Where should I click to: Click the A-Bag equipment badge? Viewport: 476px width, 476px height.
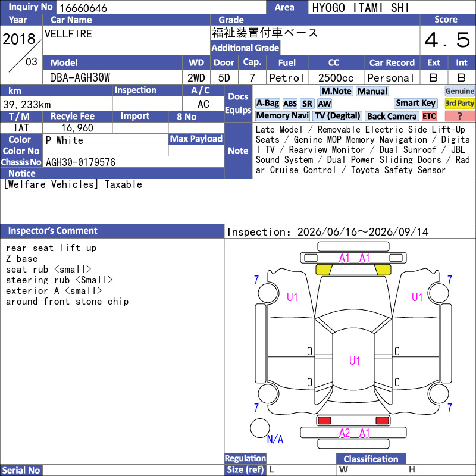267,104
